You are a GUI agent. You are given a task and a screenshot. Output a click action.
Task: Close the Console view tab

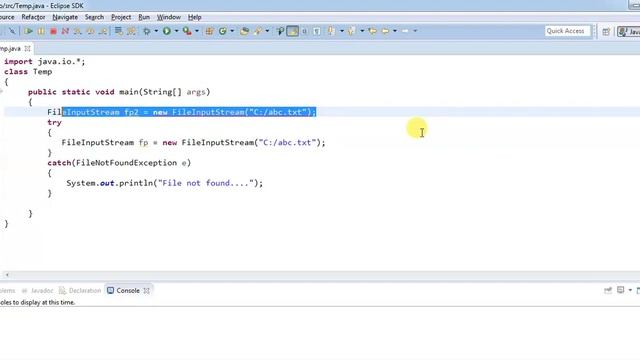(147, 291)
